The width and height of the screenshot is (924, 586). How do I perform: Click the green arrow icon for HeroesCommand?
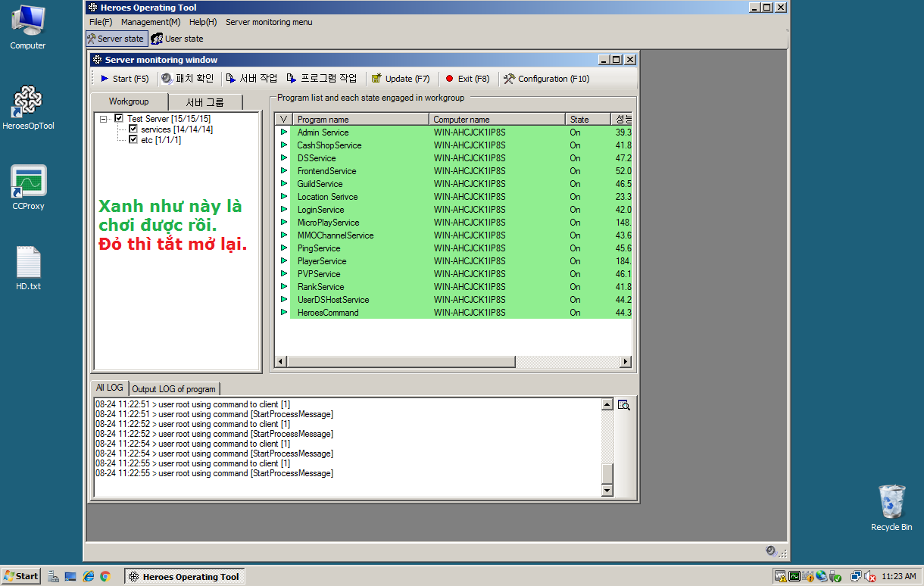(x=284, y=312)
